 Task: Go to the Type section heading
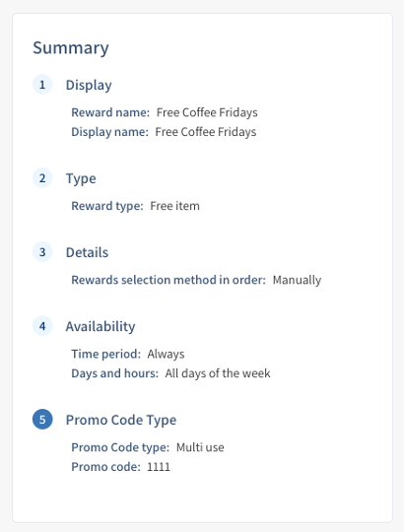pos(81,178)
